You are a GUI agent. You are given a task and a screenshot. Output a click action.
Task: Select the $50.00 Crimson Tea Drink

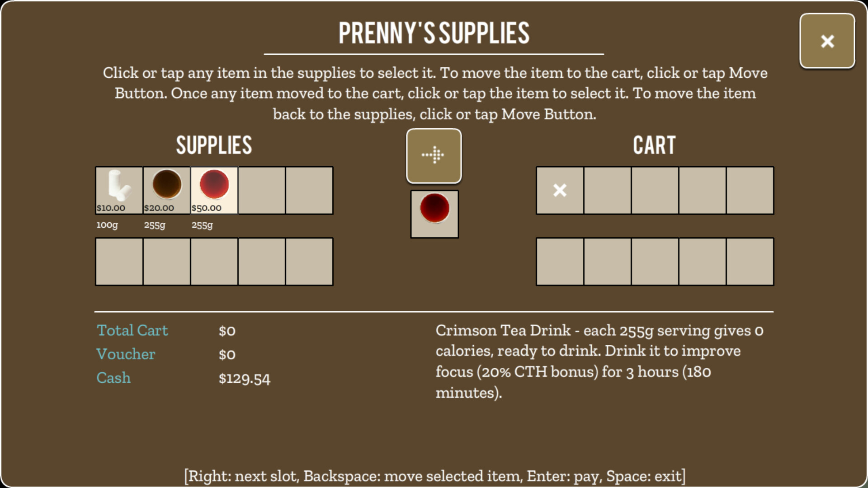click(x=214, y=190)
